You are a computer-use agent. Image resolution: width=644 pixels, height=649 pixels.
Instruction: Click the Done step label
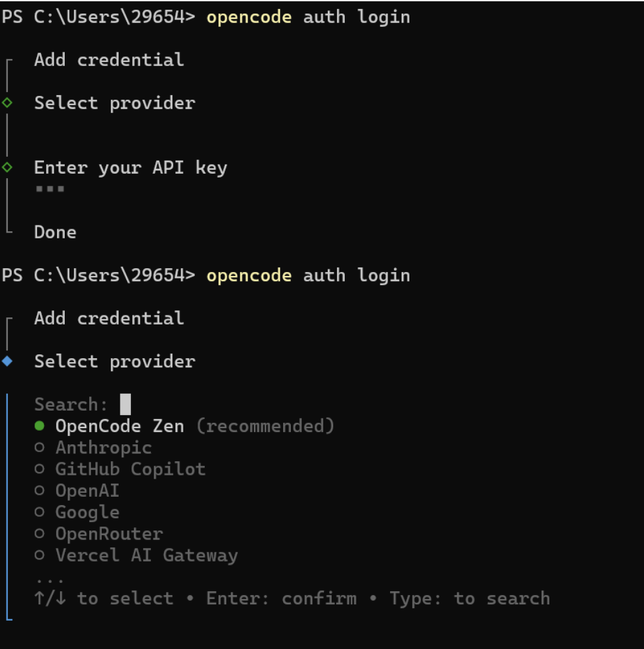54,232
